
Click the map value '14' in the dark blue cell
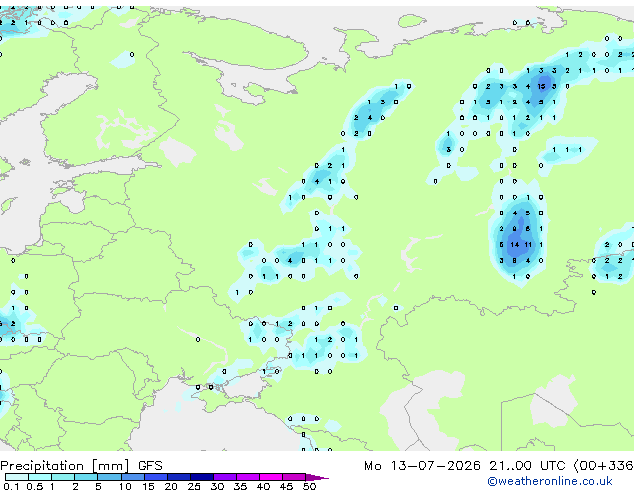tap(514, 245)
